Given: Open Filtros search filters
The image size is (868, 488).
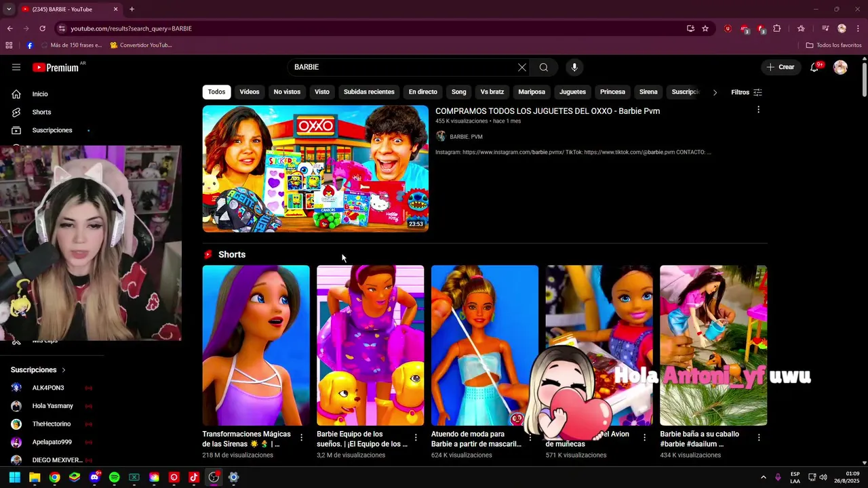Looking at the screenshot, I should click(747, 92).
